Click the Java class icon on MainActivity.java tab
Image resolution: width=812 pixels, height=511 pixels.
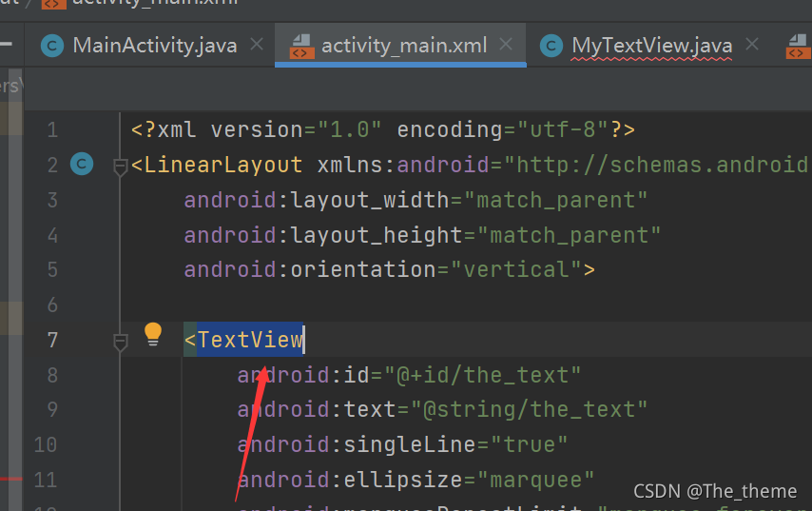[x=52, y=46]
